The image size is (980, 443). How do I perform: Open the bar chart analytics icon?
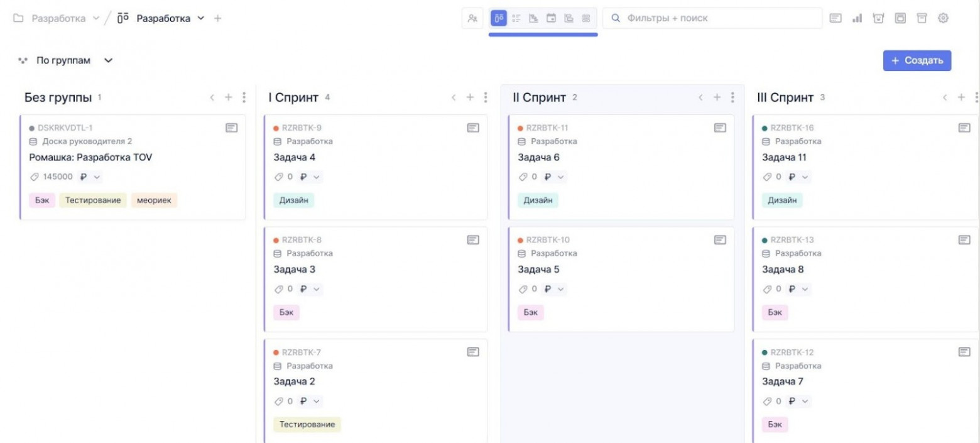[857, 18]
